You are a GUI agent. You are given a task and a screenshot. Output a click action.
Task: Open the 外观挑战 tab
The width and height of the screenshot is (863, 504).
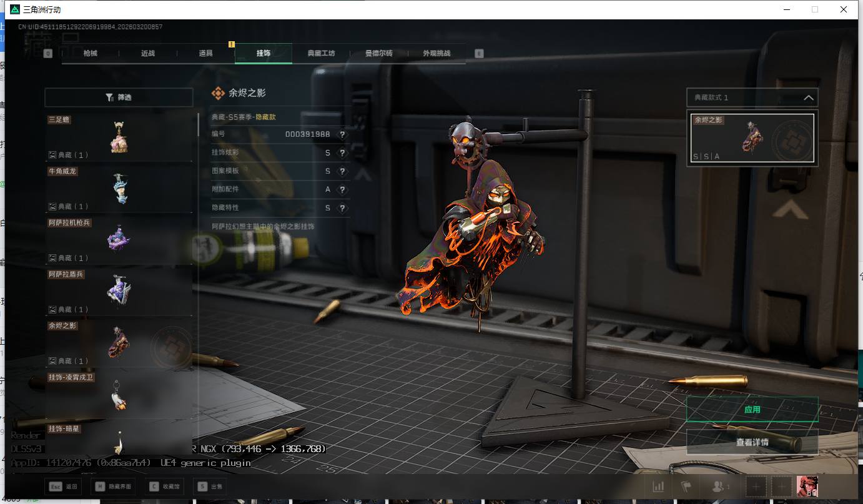coord(436,54)
